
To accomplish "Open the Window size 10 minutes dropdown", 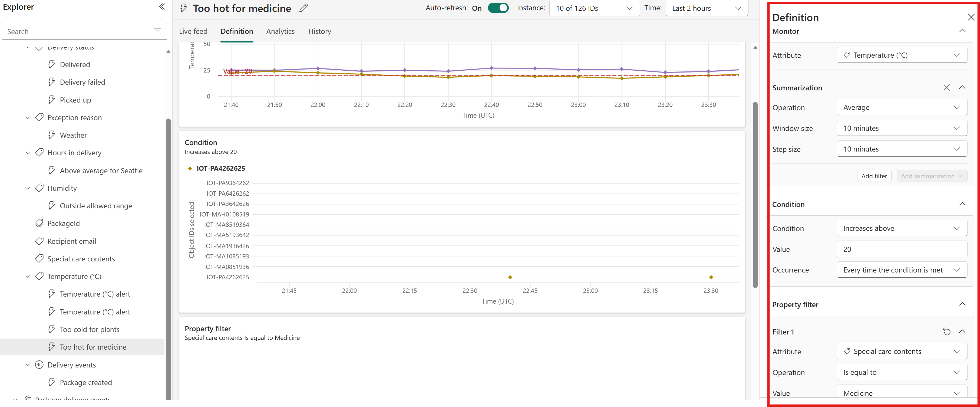I will (902, 128).
